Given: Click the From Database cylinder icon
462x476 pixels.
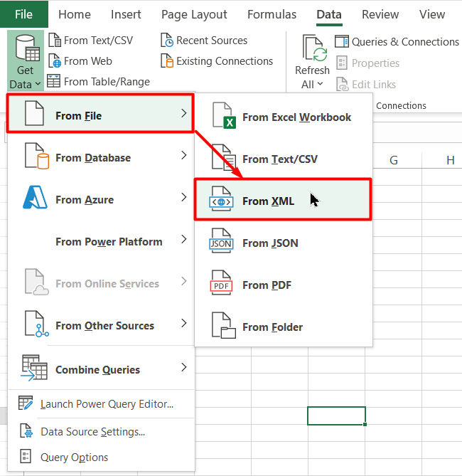Looking at the screenshot, I should pos(37,156).
